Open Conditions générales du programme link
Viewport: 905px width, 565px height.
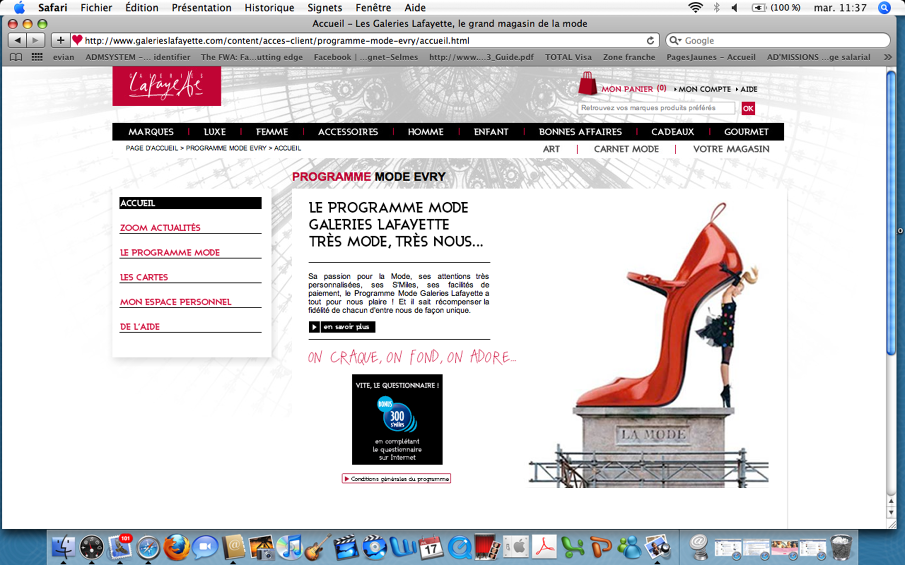397,479
